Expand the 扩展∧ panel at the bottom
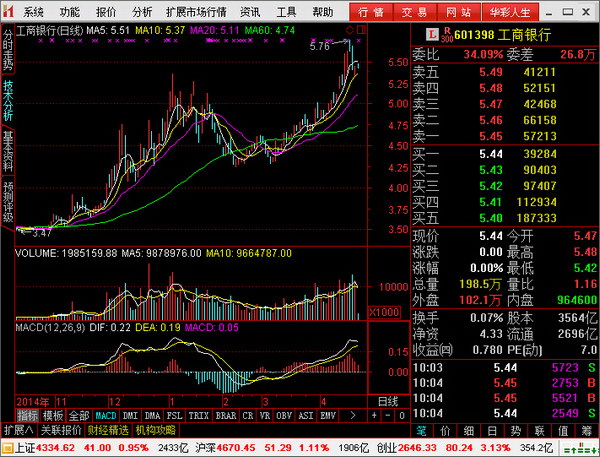 pyautogui.click(x=19, y=430)
